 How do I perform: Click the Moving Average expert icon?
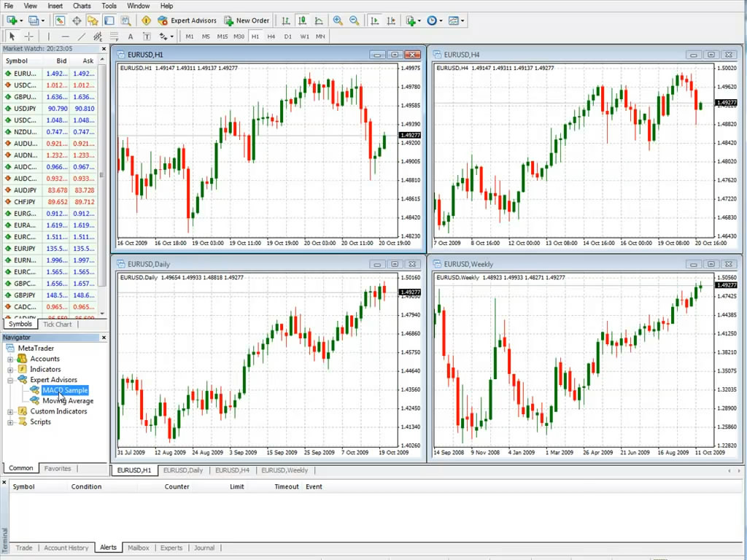pos(34,400)
